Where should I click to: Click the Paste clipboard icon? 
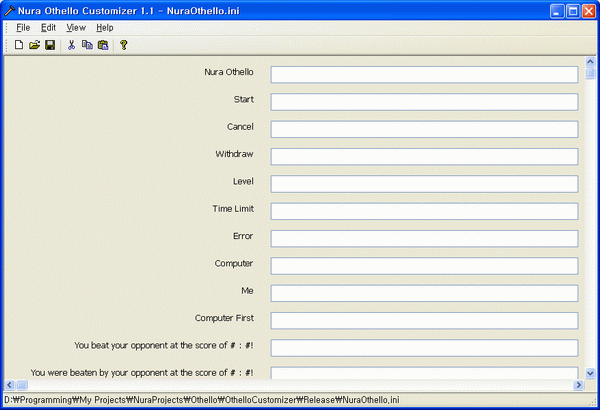tap(103, 45)
